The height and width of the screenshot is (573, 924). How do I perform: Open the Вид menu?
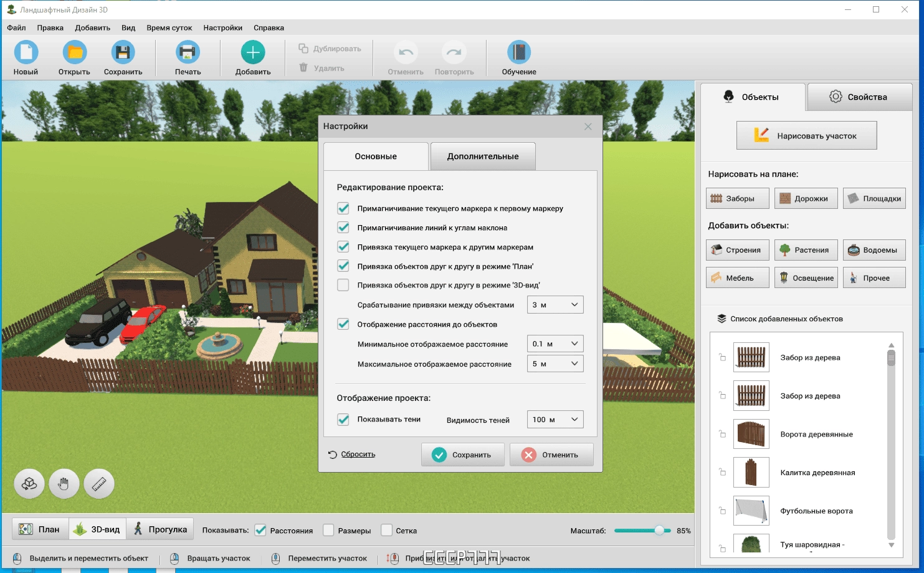pos(128,27)
